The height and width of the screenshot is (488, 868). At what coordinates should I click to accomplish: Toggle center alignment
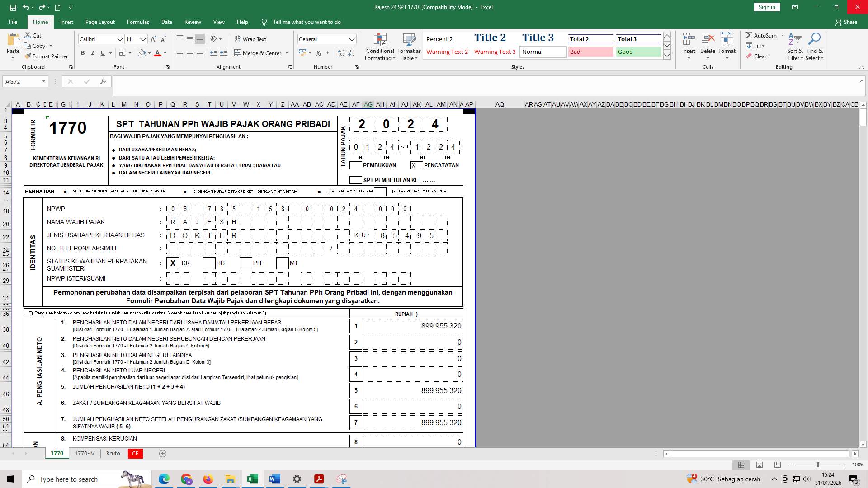click(189, 53)
